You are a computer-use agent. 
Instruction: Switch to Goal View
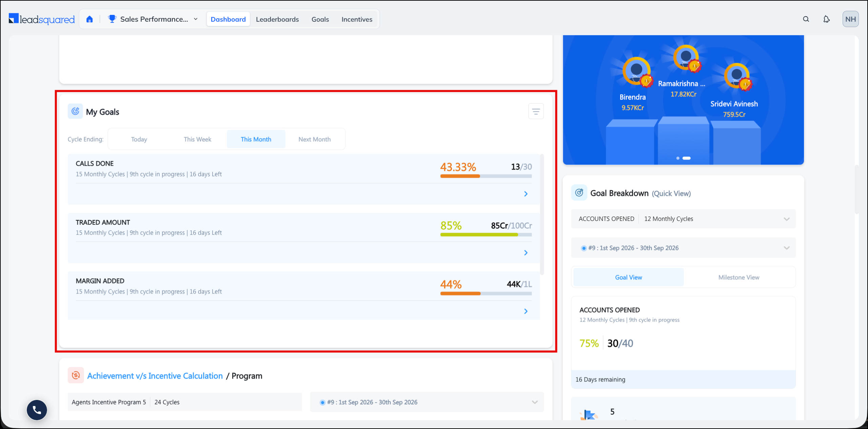coord(628,277)
